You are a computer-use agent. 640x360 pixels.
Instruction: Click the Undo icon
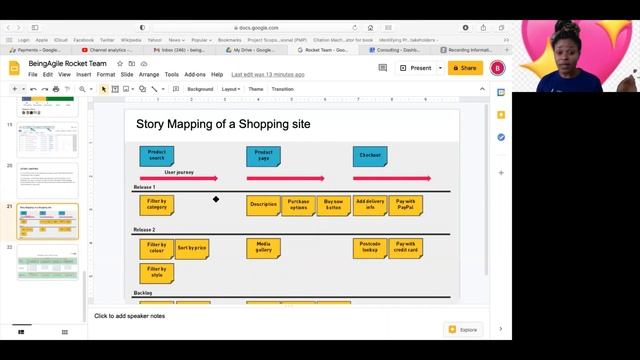click(33, 89)
